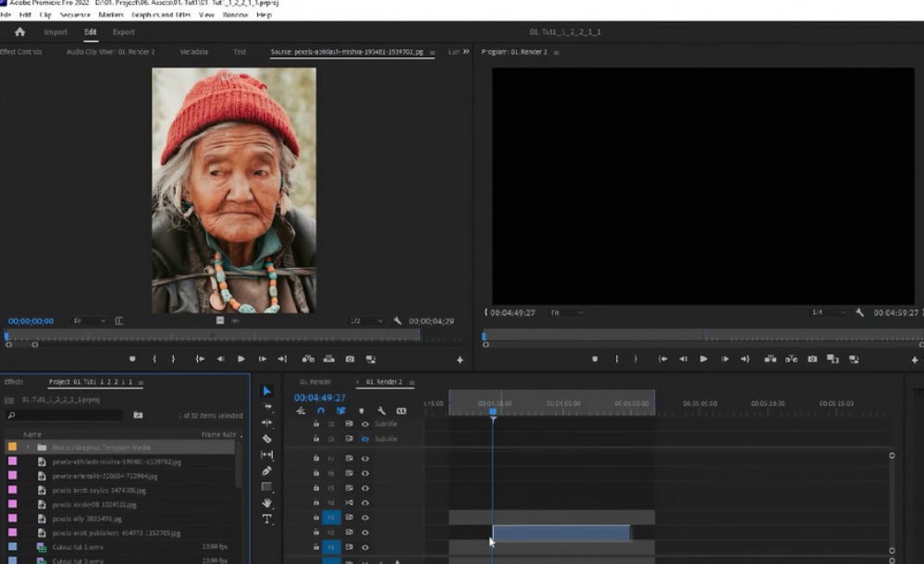
Task: Click the pink label swatch beside pexels-elly clip
Action: pos(12,519)
